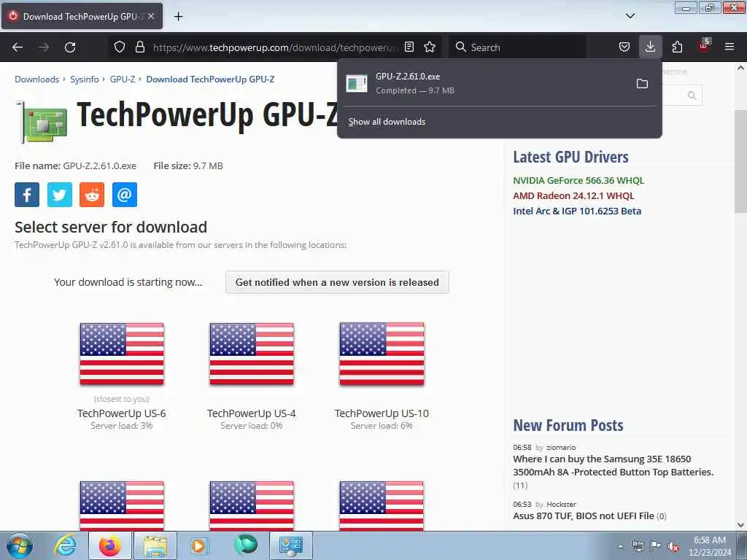This screenshot has width=747, height=560.
Task: Click the Firefox search box
Action: [517, 47]
